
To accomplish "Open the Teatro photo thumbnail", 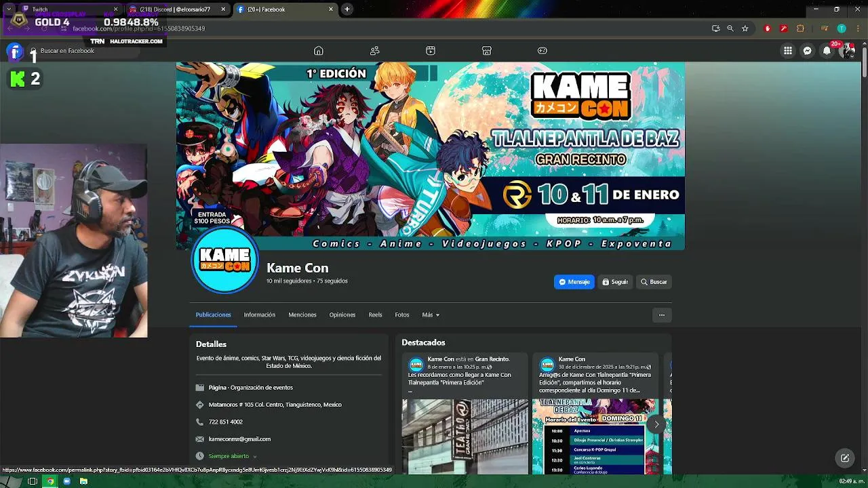I will tap(465, 437).
